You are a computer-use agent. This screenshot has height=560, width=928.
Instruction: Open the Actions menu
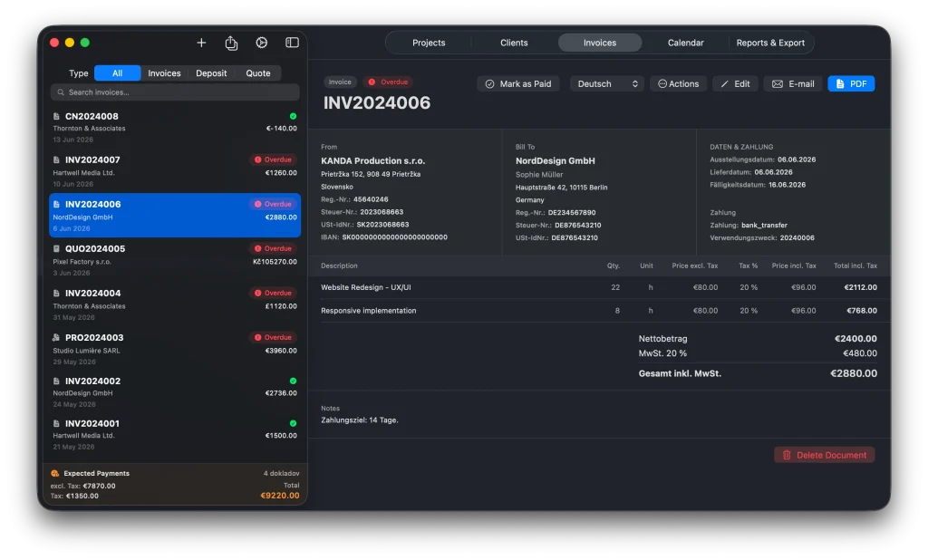pos(678,84)
